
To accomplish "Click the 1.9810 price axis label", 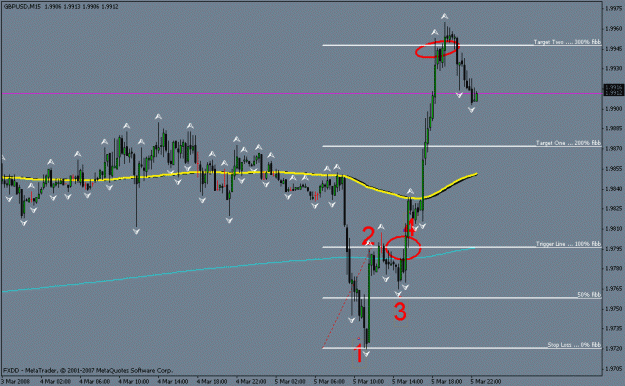I will pyautogui.click(x=613, y=228).
